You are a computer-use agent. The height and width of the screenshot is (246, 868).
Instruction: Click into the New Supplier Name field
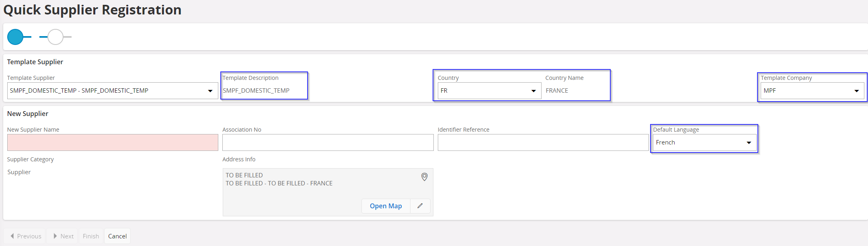[x=113, y=142]
